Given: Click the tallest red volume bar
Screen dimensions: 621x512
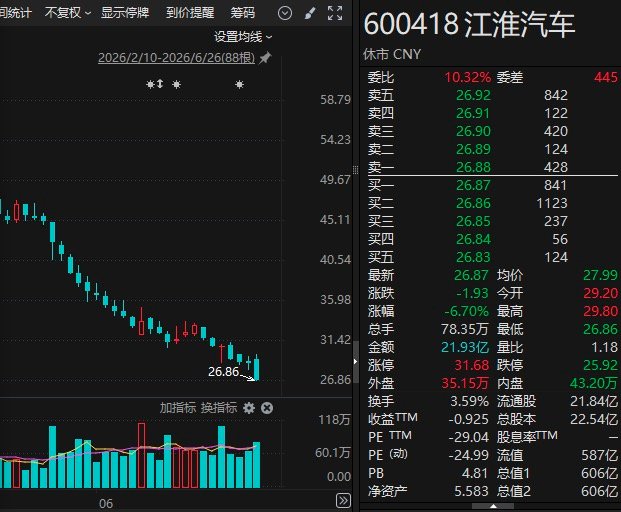Looking at the screenshot, I should [x=141, y=455].
